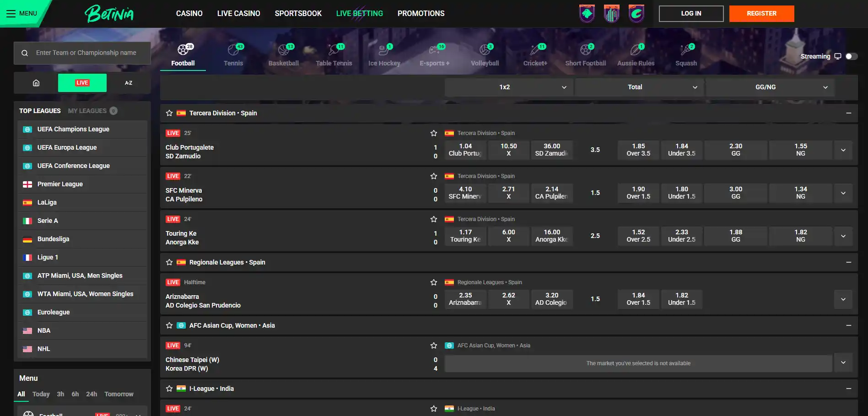868x416 pixels.
Task: Open the CASINO nav item
Action: click(x=189, y=14)
